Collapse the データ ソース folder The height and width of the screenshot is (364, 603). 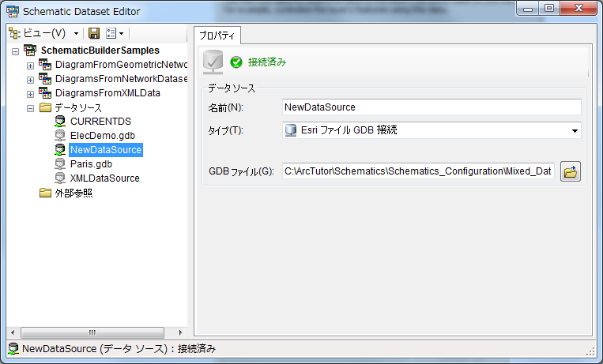30,108
